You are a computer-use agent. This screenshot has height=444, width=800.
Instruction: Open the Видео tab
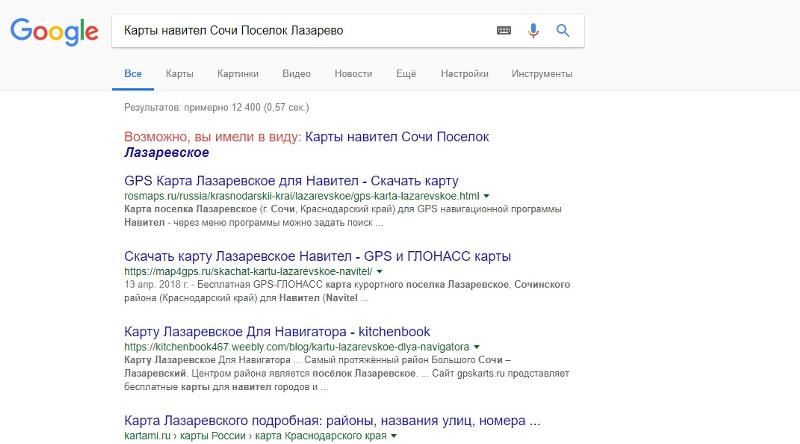[296, 73]
